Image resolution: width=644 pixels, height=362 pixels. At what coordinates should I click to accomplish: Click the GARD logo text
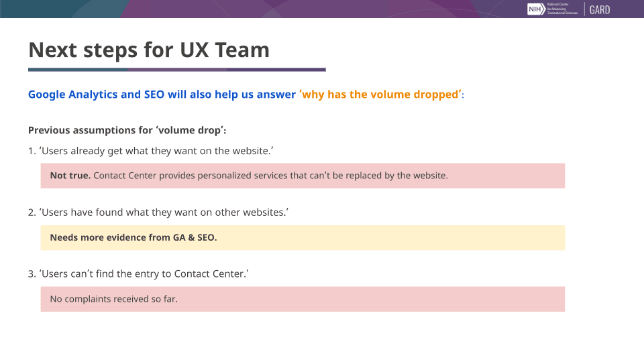600,10
